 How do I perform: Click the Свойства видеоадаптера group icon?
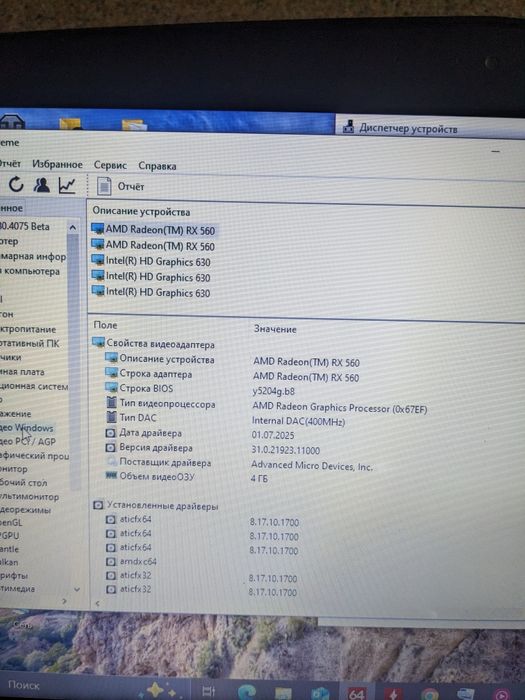(98, 342)
